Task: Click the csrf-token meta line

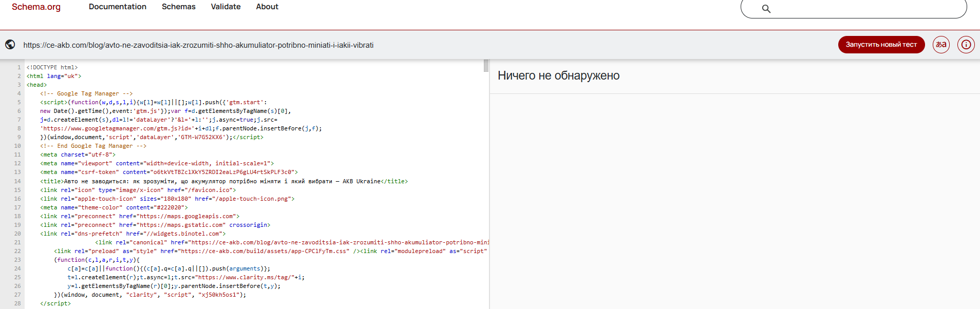Action: coord(169,172)
